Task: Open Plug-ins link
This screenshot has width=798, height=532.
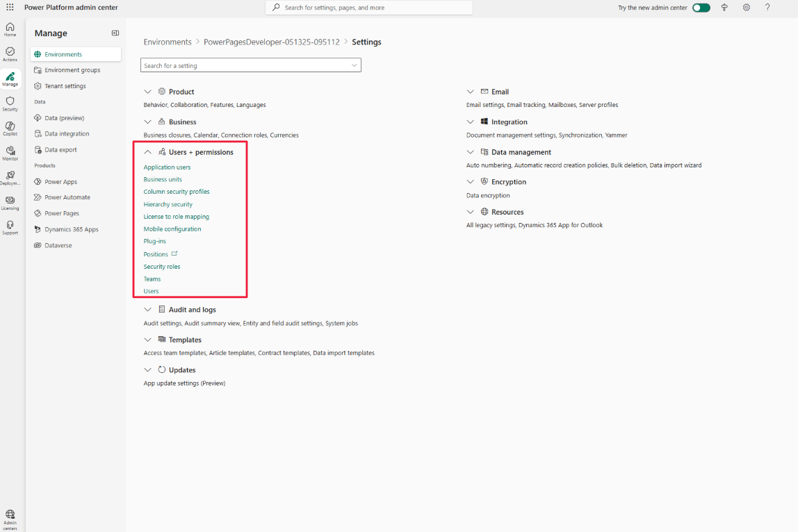Action: pyautogui.click(x=155, y=241)
